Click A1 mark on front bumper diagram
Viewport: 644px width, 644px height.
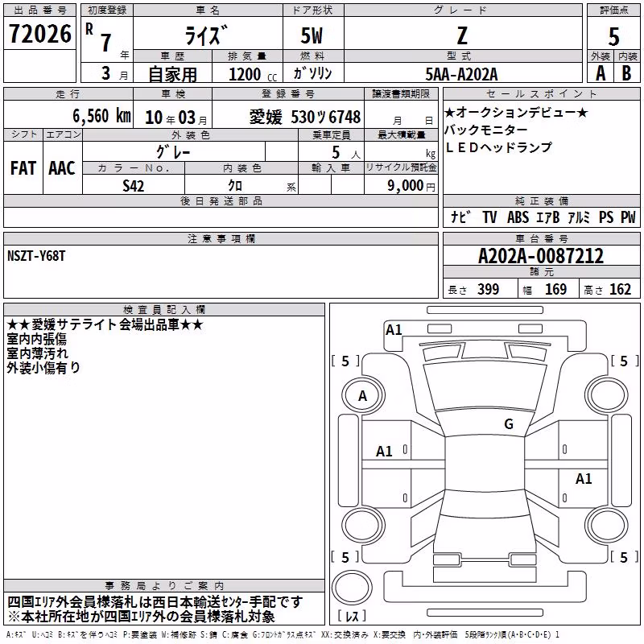coord(394,330)
